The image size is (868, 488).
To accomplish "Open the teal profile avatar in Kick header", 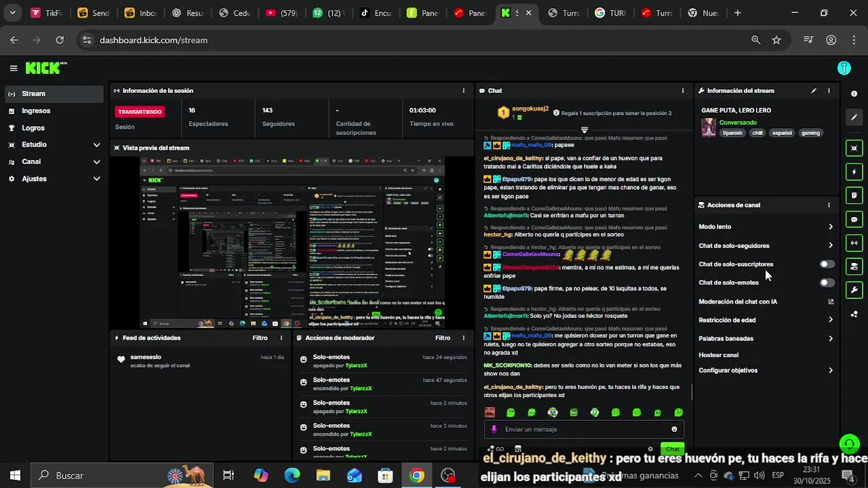I will pos(844,68).
